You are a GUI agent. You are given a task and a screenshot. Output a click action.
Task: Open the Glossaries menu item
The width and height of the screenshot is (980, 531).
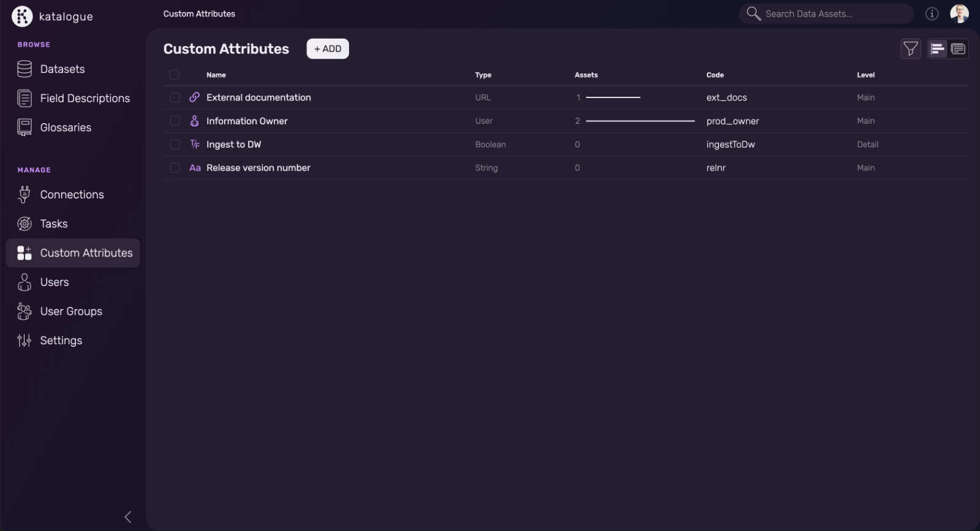[73, 127]
